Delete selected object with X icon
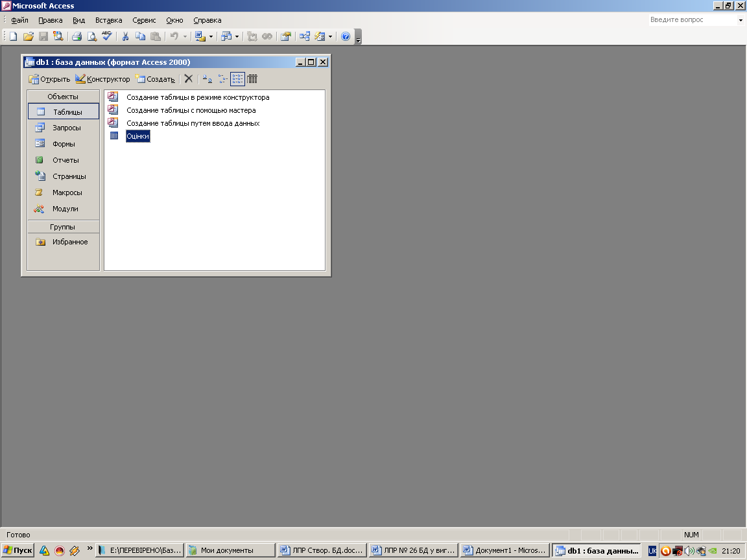The image size is (747, 560). [189, 79]
